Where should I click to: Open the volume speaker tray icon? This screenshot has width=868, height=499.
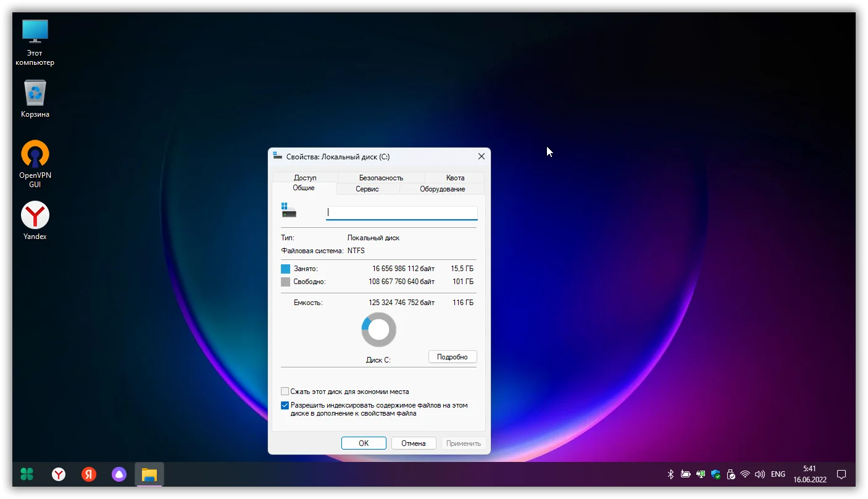(759, 474)
